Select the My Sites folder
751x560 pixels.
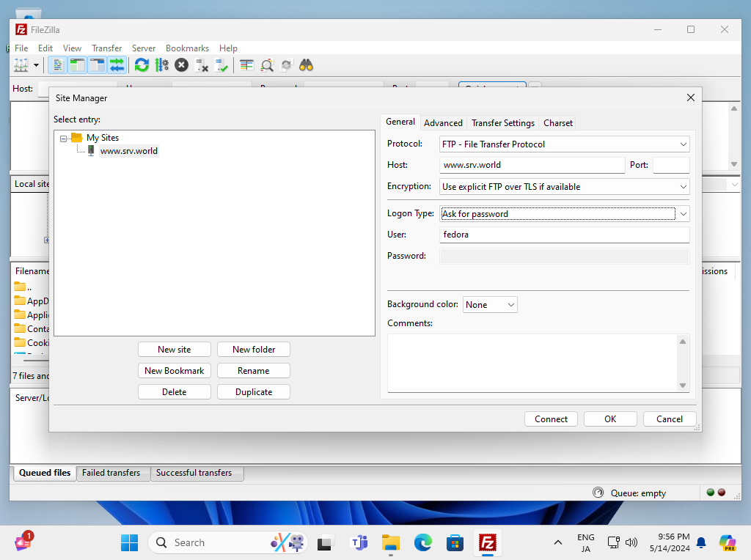[x=103, y=138]
